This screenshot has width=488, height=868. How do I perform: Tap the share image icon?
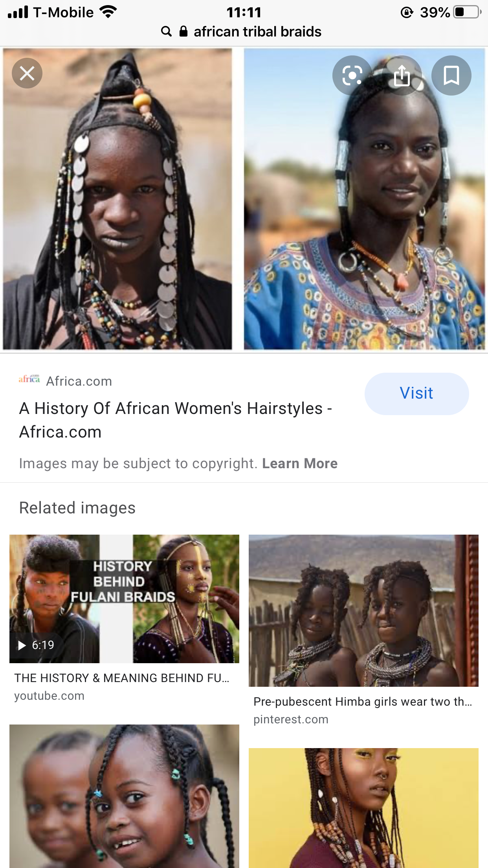click(x=402, y=75)
